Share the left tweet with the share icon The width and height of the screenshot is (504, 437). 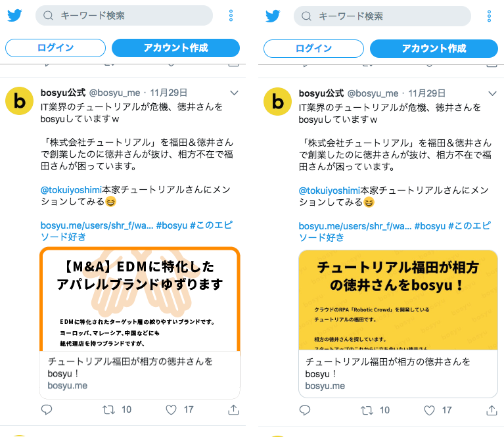click(x=233, y=409)
